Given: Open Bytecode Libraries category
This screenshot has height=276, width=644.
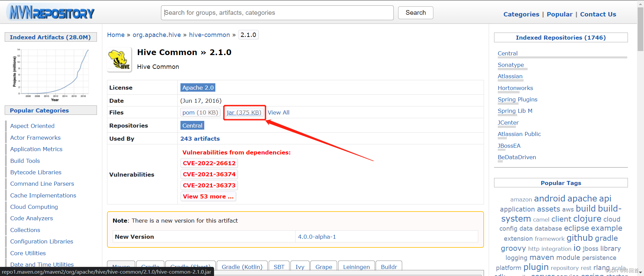Looking at the screenshot, I should (x=36, y=172).
